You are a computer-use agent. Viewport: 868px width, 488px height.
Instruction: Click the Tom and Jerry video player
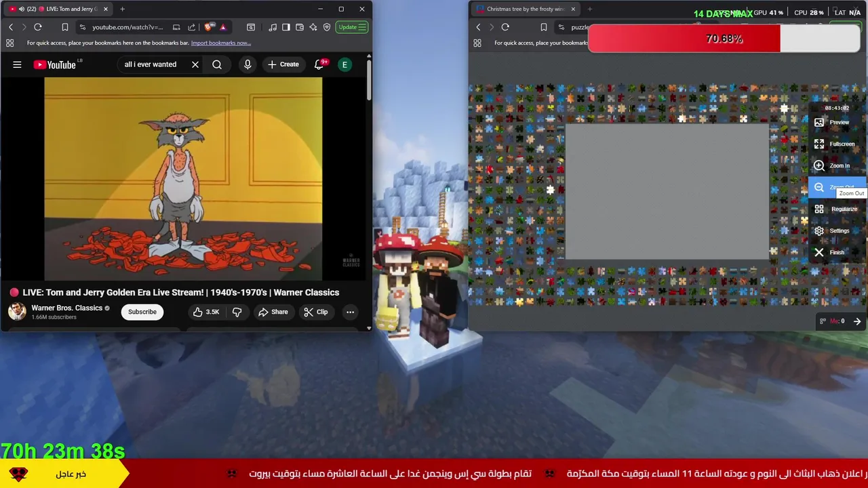[x=183, y=178]
